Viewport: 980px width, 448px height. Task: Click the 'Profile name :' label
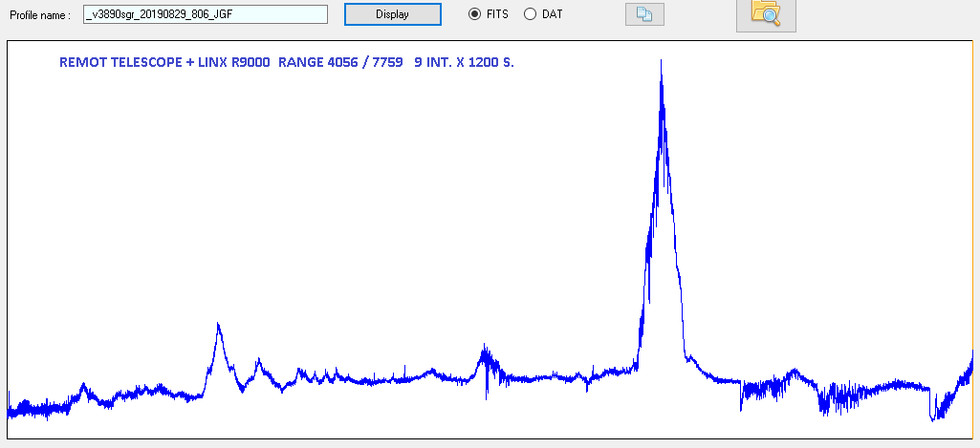coord(40,15)
